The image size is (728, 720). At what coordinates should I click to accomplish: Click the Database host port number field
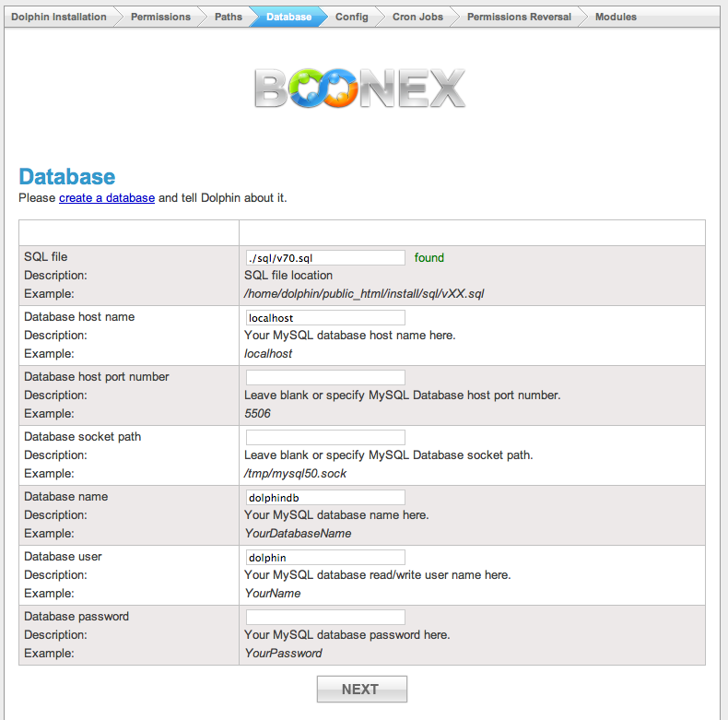point(324,377)
